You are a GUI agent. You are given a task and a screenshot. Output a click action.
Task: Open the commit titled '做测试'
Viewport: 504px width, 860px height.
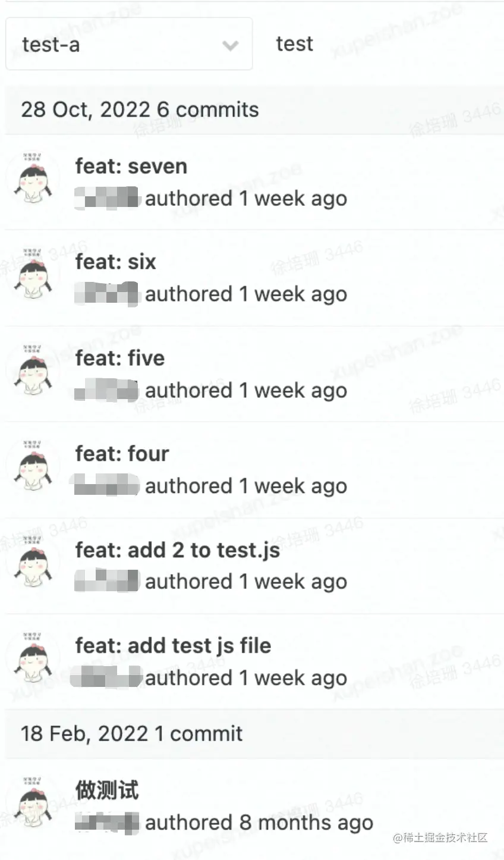[x=106, y=790]
